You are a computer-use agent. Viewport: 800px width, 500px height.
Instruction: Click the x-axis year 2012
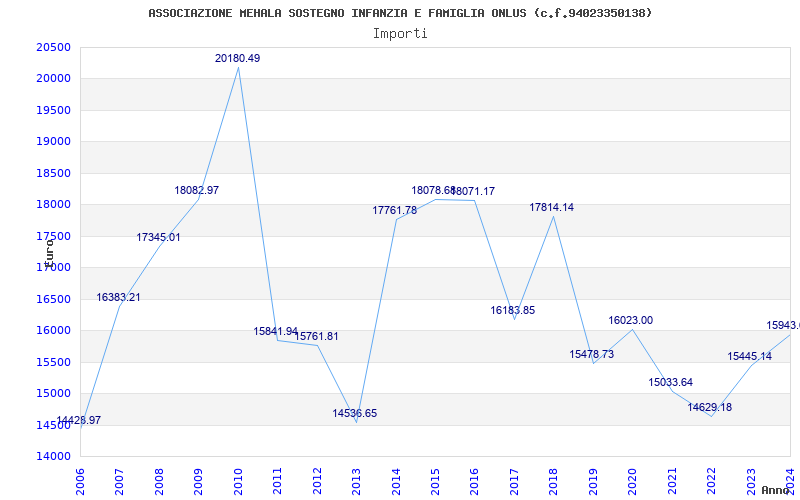pos(317,482)
